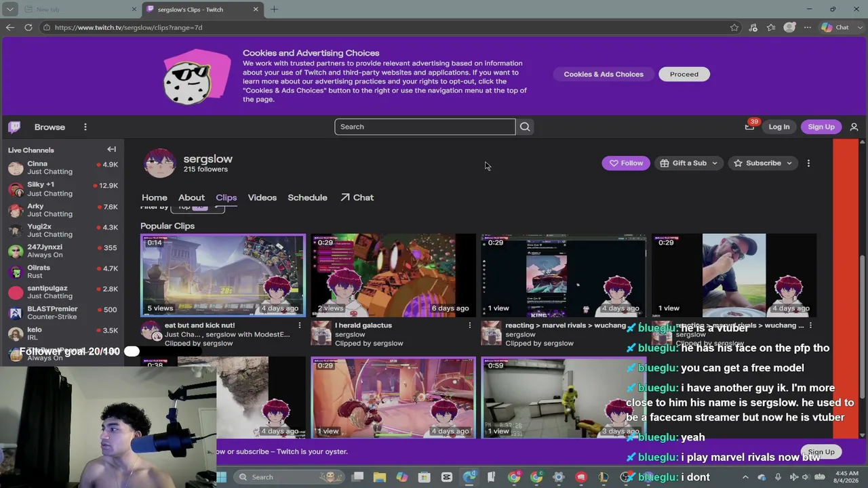
Task: Open Cinna's live channel in sidebar
Action: click(62, 168)
